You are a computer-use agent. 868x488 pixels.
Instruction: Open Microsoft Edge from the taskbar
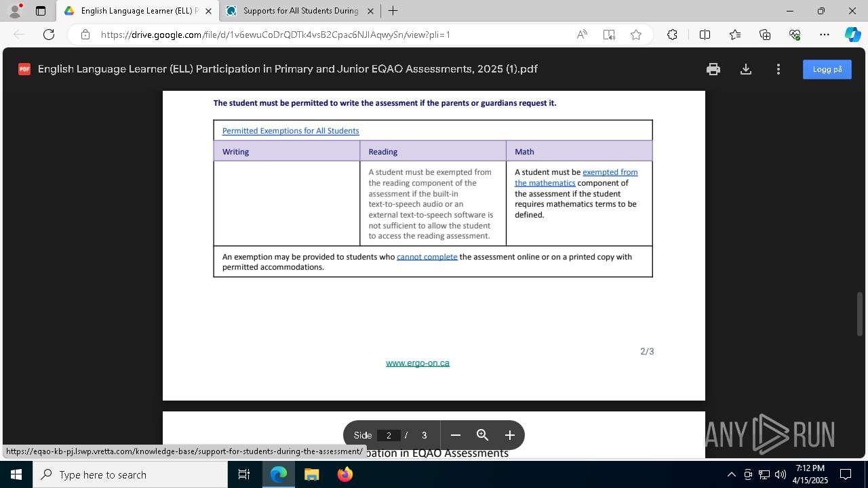(279, 474)
